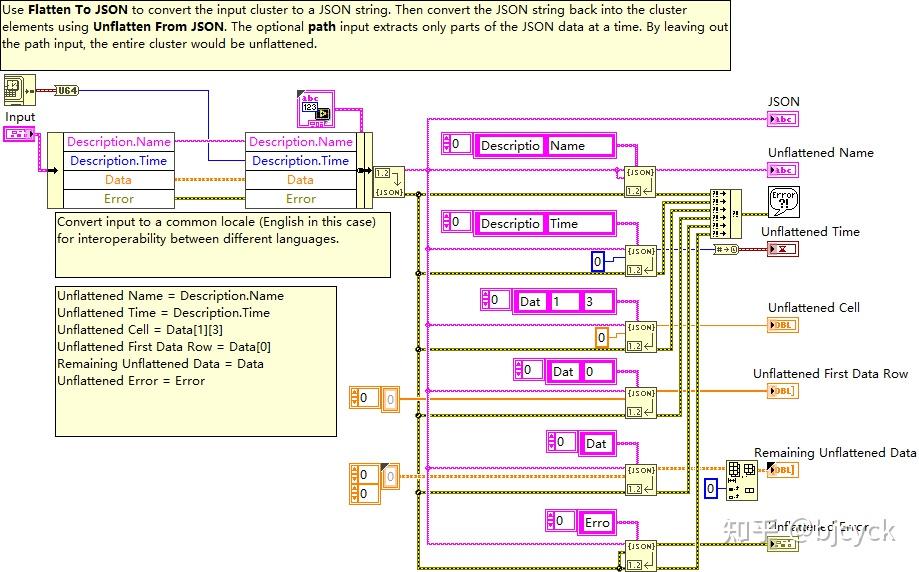
Task: Click the JSON string indicator terminal
Action: [783, 119]
